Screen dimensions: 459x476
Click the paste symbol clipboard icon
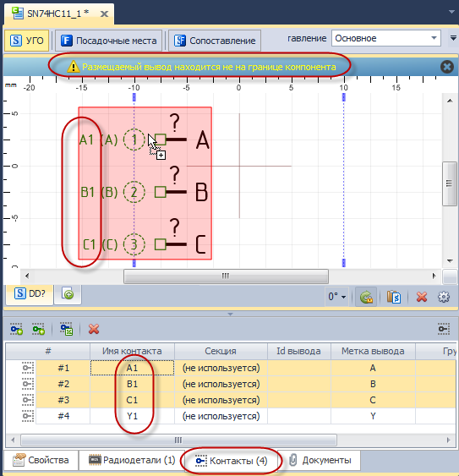[x=394, y=297]
